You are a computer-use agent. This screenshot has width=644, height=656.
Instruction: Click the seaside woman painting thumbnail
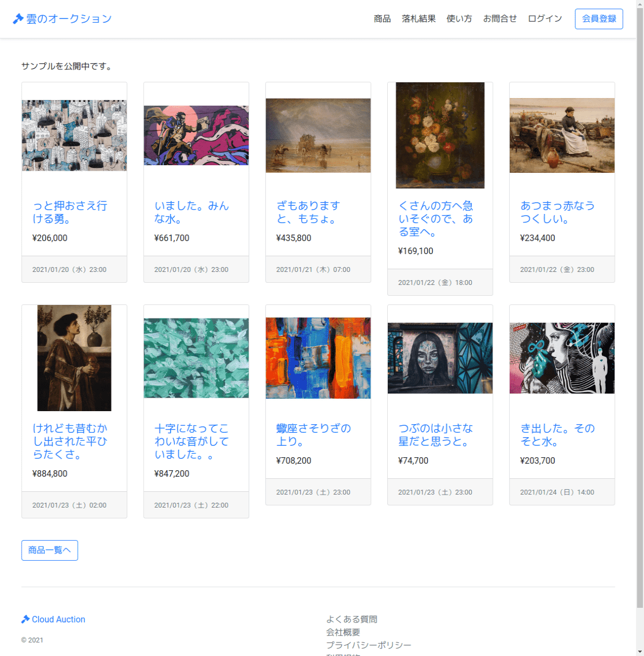coord(562,135)
